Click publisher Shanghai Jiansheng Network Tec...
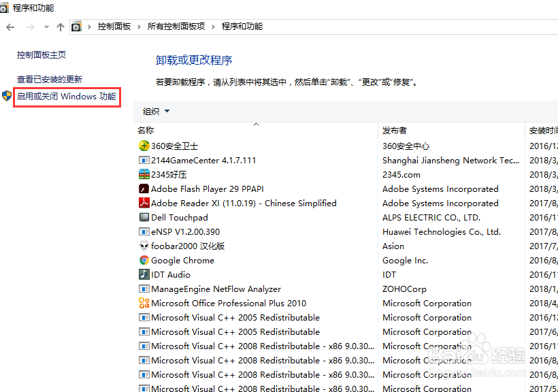The image size is (558, 392). point(450,160)
